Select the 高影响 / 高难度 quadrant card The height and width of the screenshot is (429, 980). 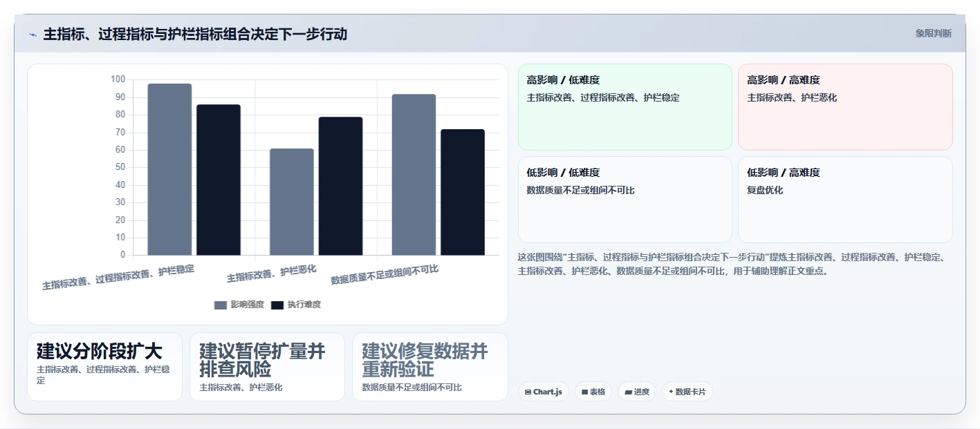coord(845,107)
